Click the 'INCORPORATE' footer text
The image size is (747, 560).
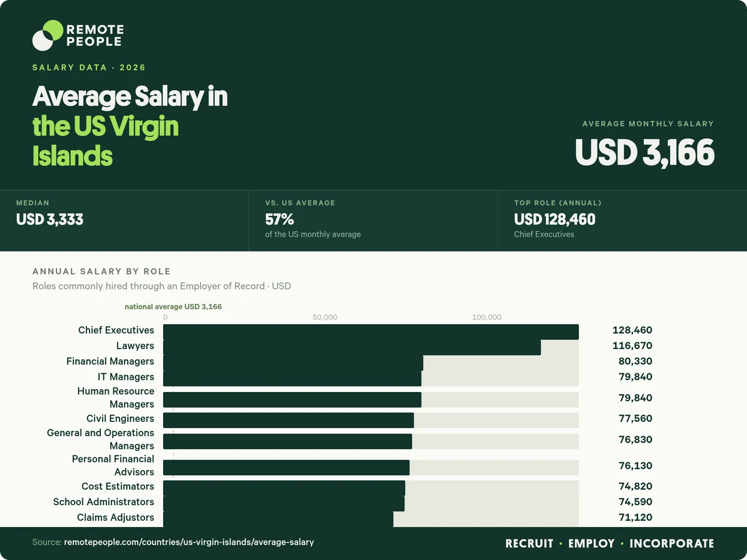[672, 544]
